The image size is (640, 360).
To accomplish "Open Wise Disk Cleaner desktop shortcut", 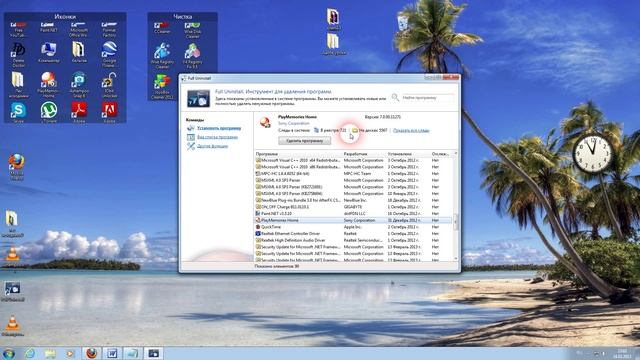I will click(192, 31).
